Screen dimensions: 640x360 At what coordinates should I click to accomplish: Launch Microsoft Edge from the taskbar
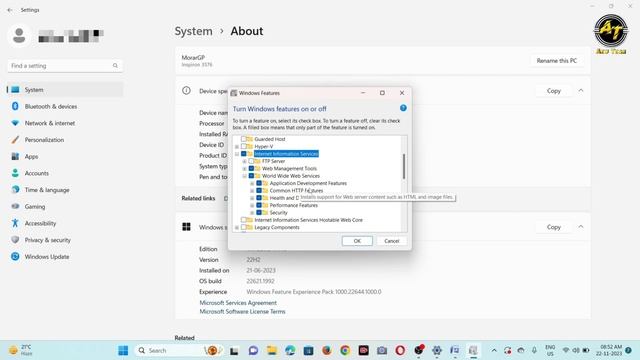point(290,350)
